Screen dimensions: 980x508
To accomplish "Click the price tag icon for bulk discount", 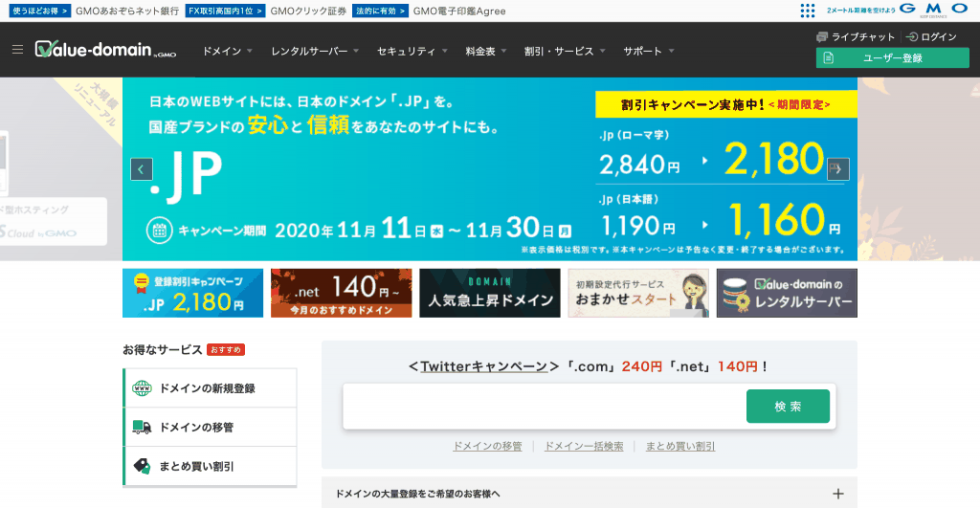I will (x=142, y=466).
